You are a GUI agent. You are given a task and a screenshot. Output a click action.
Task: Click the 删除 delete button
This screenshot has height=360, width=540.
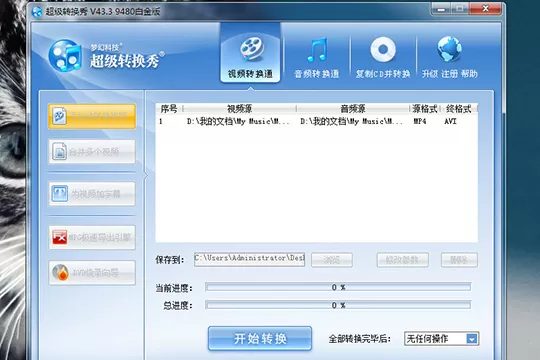tap(459, 260)
